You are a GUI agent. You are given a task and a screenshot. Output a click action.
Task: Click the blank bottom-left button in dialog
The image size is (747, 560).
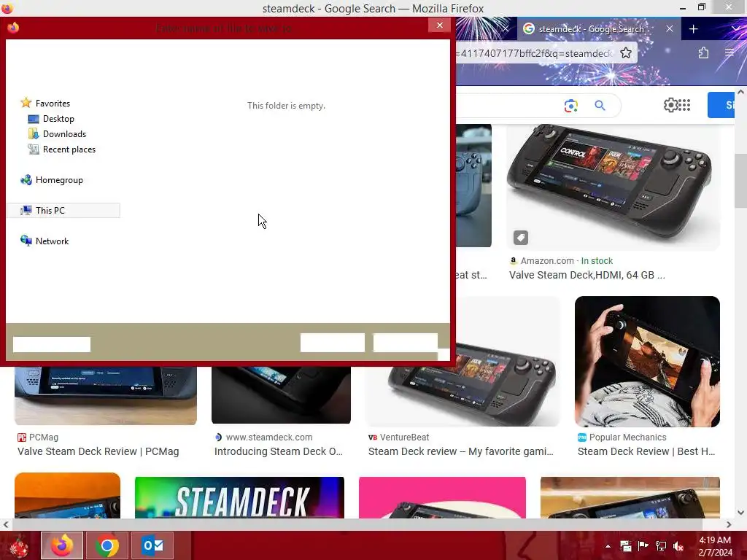point(52,344)
